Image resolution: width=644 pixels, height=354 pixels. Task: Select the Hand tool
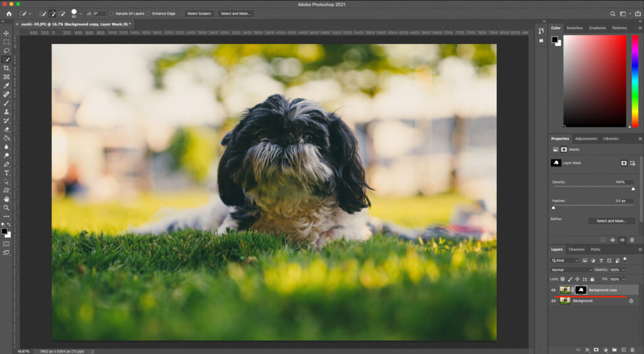click(6, 199)
